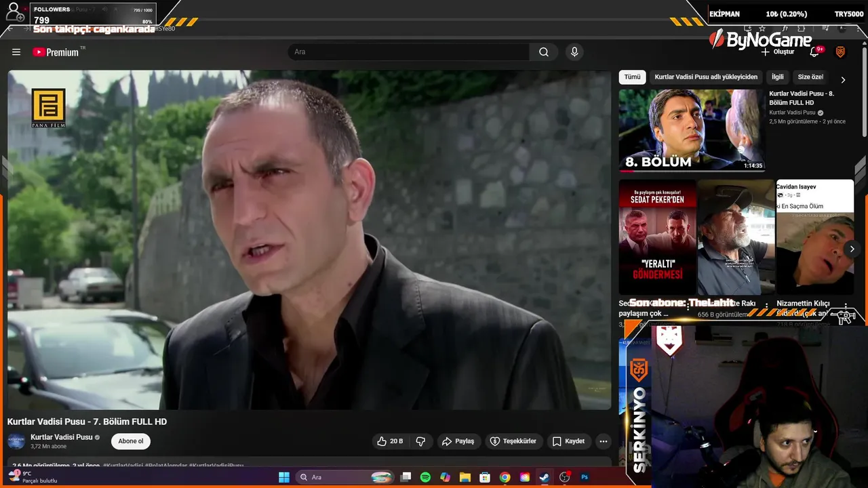
Task: Open Kurtlar Vadisi Pusu channel avatar
Action: click(x=16, y=441)
